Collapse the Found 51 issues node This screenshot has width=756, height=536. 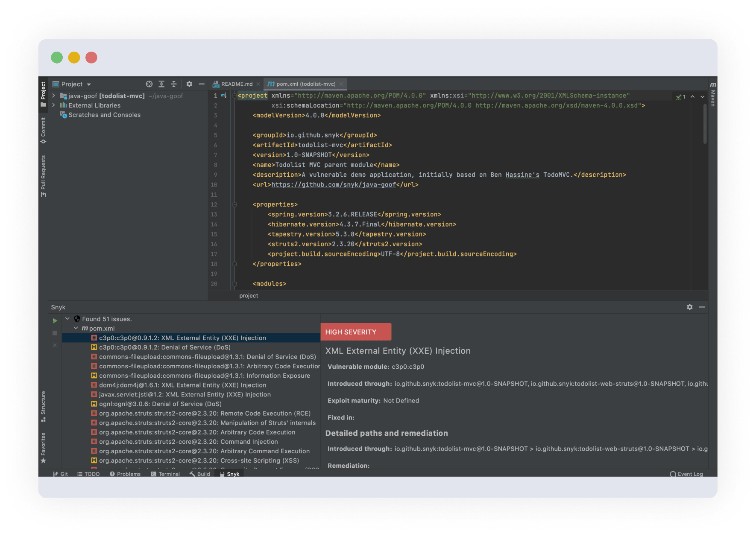click(67, 319)
